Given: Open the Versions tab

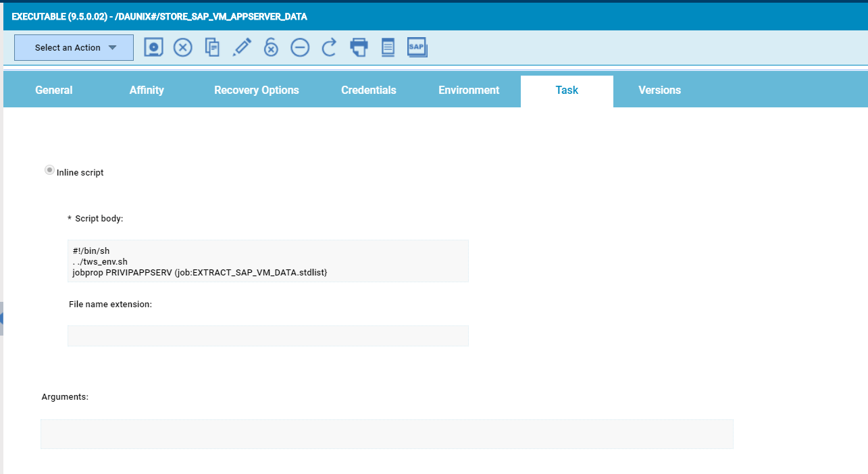Looking at the screenshot, I should coord(659,90).
